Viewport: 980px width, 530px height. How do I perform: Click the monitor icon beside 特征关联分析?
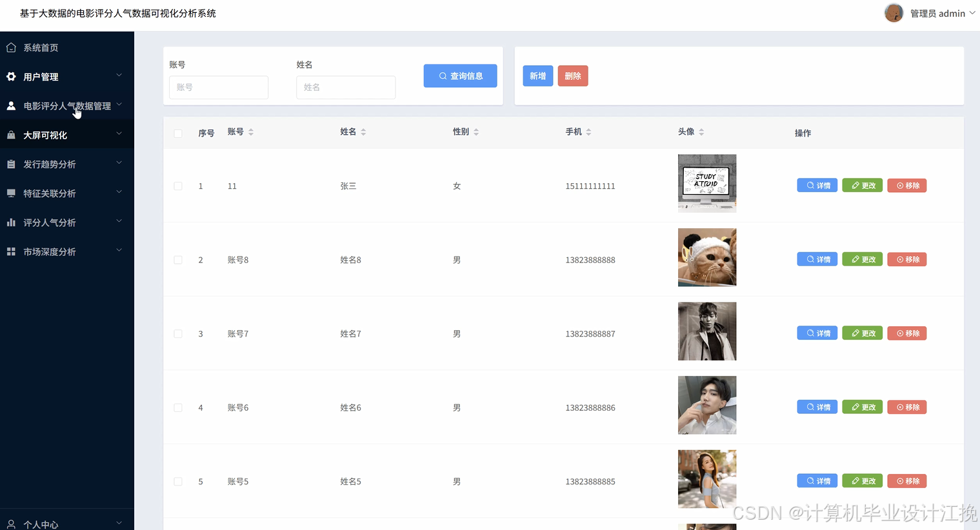tap(11, 193)
